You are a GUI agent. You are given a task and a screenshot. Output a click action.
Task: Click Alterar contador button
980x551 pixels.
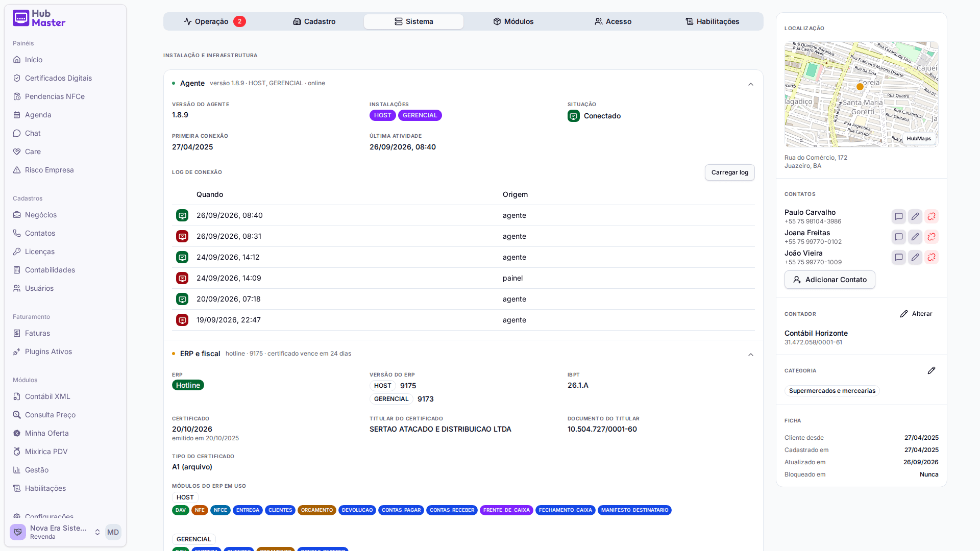[916, 314]
